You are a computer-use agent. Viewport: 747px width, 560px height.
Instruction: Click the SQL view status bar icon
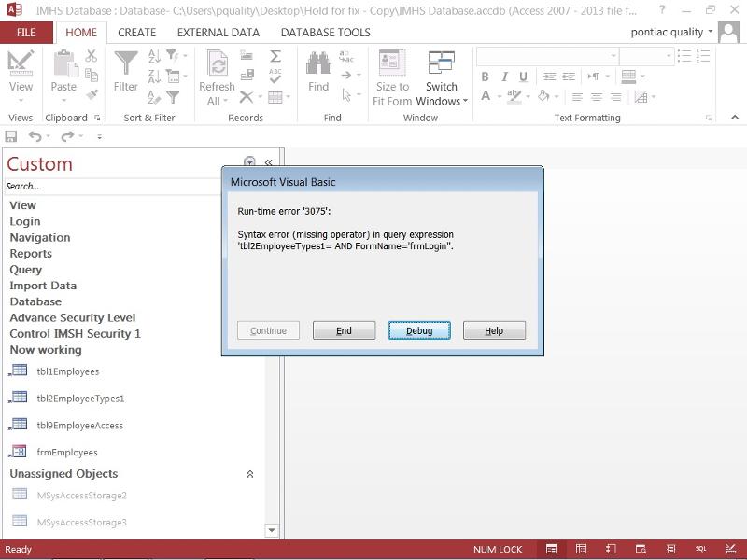coord(700,549)
